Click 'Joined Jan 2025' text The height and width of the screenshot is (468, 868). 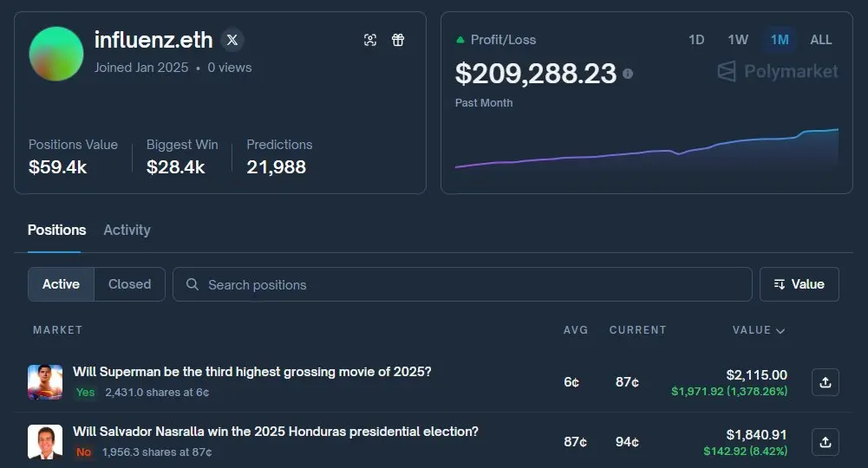[x=141, y=68]
